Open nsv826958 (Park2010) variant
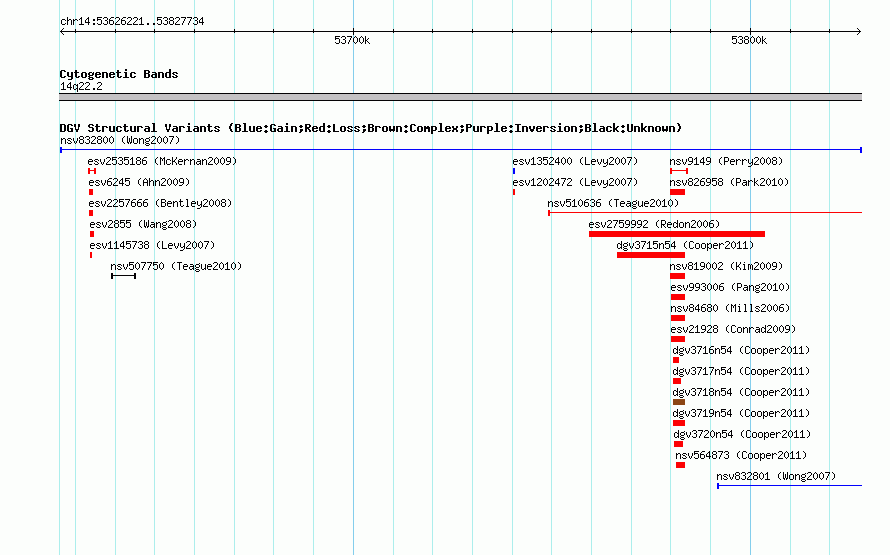The image size is (890, 555). [x=729, y=182]
